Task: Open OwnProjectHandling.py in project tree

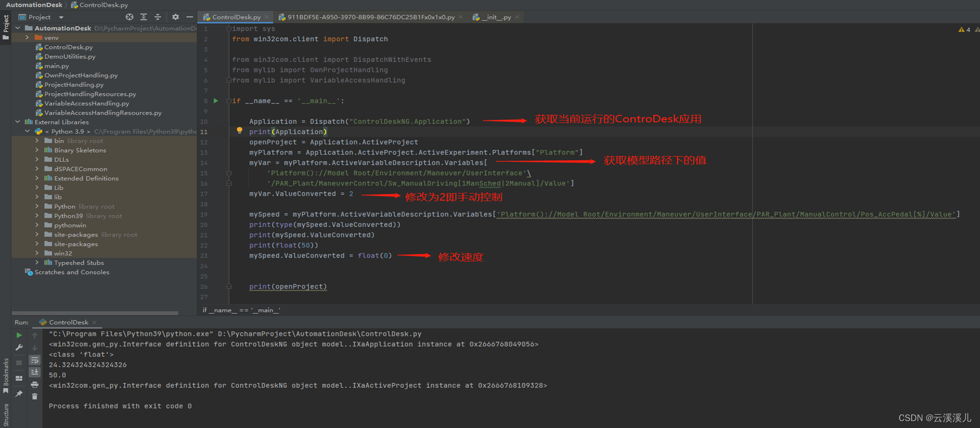Action: pos(81,75)
